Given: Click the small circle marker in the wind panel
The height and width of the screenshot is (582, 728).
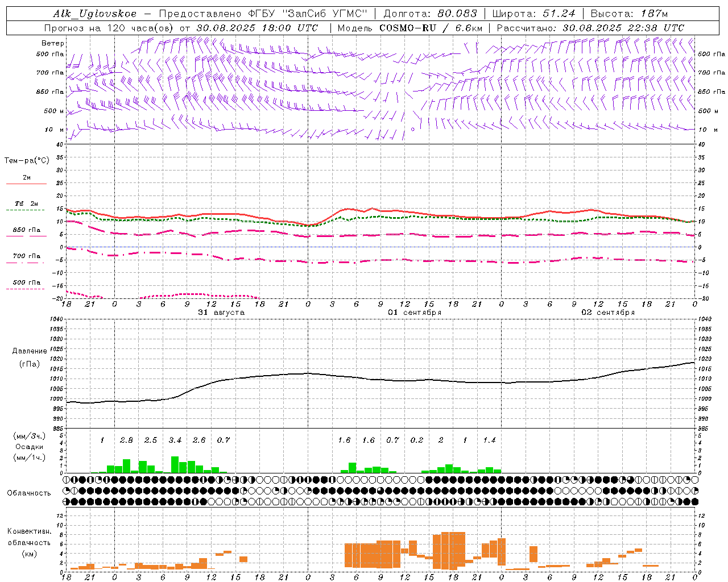Looking at the screenshot, I should (x=413, y=129).
